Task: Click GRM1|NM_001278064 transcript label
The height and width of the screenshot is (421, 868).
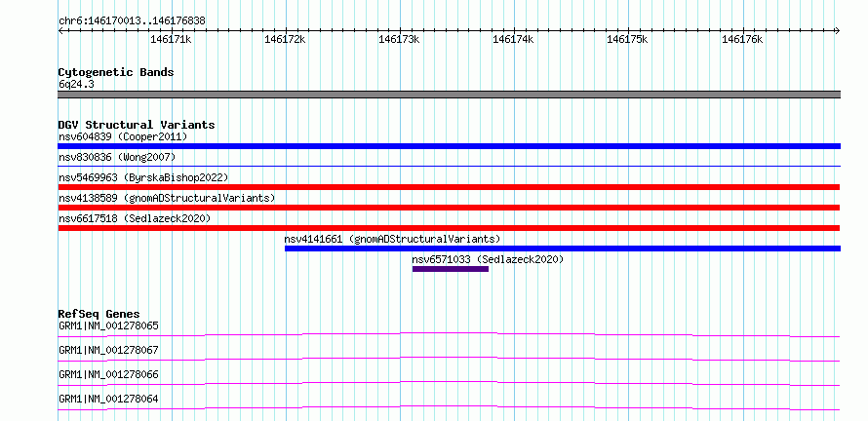Action: 108,399
